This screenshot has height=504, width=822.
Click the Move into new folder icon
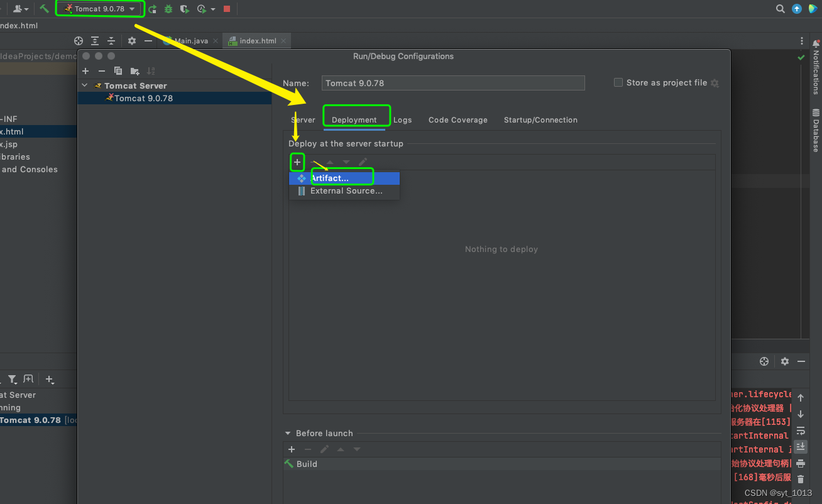tap(134, 71)
